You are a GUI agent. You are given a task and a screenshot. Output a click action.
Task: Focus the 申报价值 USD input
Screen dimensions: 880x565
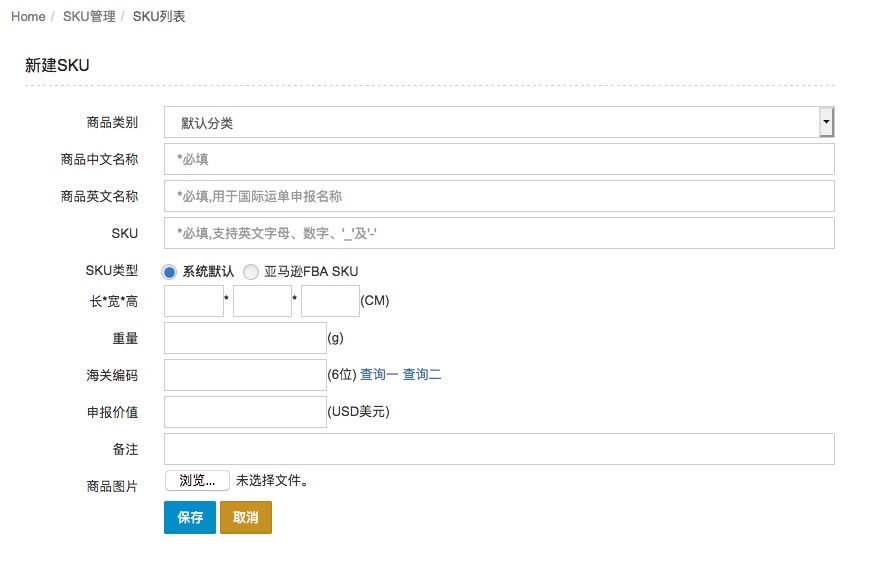click(x=245, y=412)
